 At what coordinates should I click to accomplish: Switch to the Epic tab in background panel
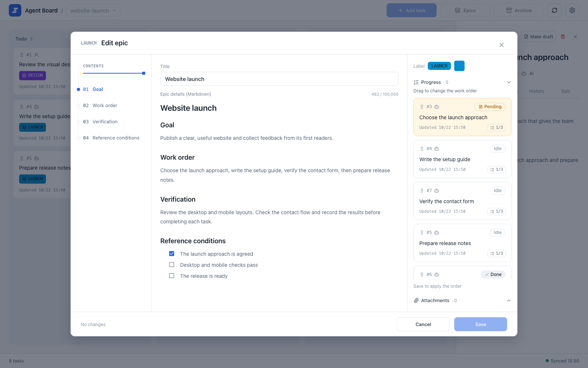[x=566, y=91]
